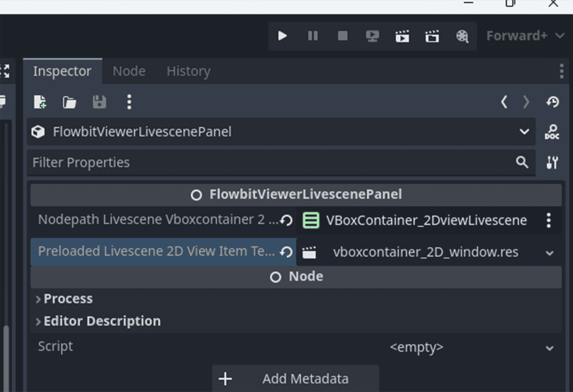
Task: Switch to the History tab
Action: click(x=188, y=71)
